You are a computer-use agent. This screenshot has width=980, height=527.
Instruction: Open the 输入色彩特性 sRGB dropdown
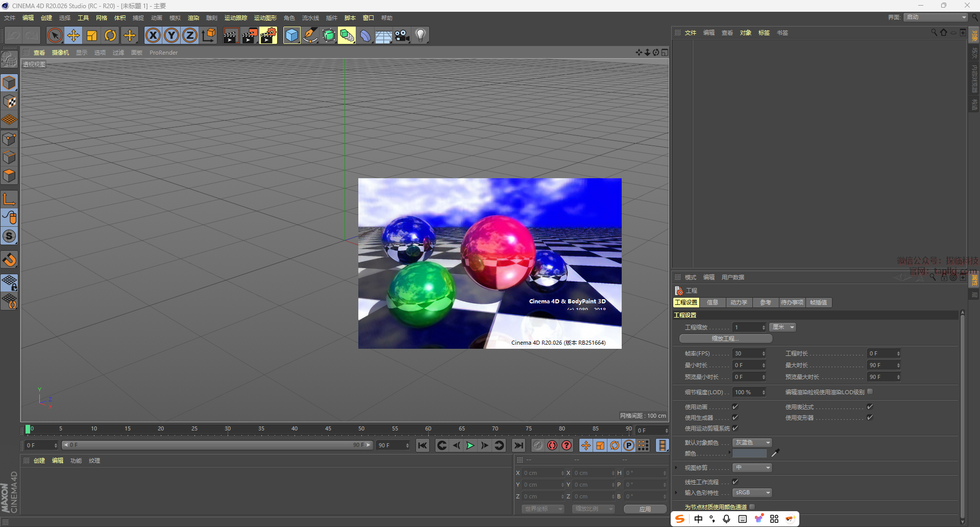[x=752, y=493]
